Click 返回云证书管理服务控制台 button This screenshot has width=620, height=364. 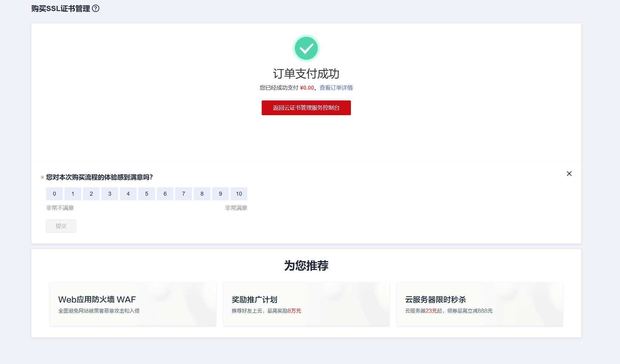306,108
